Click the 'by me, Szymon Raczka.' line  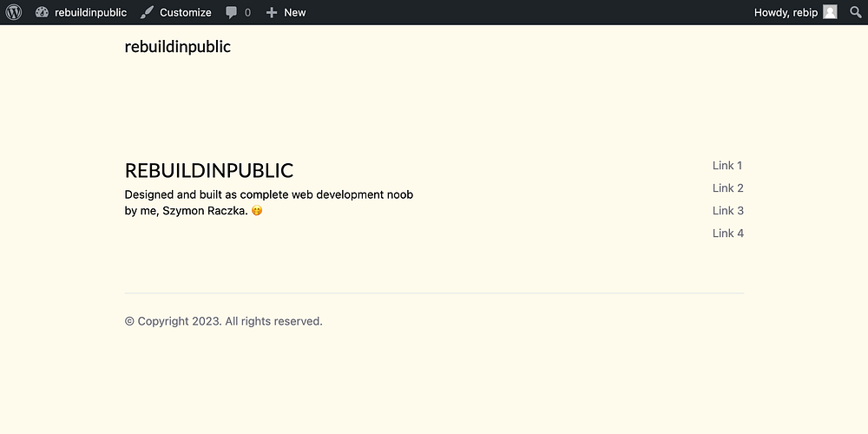[187, 211]
